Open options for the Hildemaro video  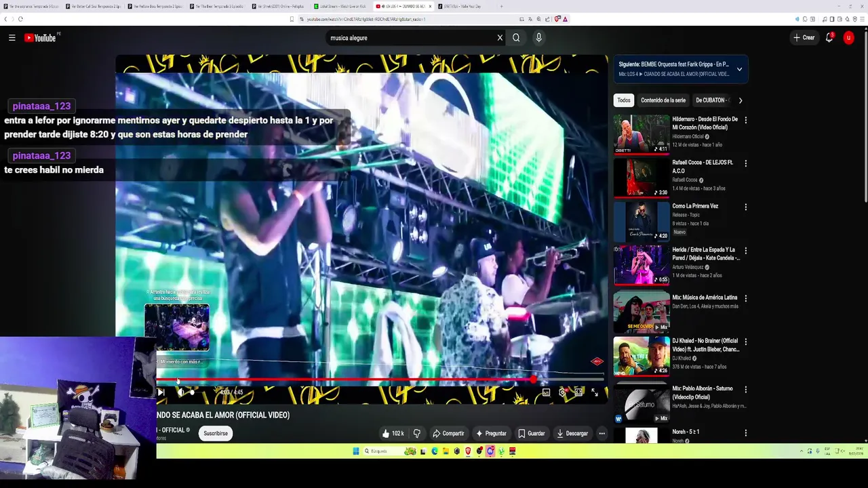click(x=745, y=120)
